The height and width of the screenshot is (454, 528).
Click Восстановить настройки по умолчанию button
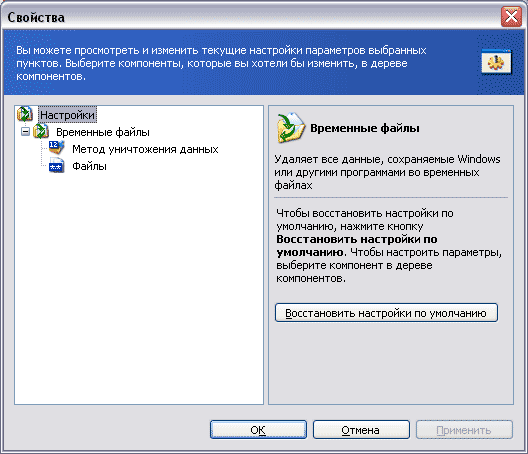pyautogui.click(x=386, y=313)
